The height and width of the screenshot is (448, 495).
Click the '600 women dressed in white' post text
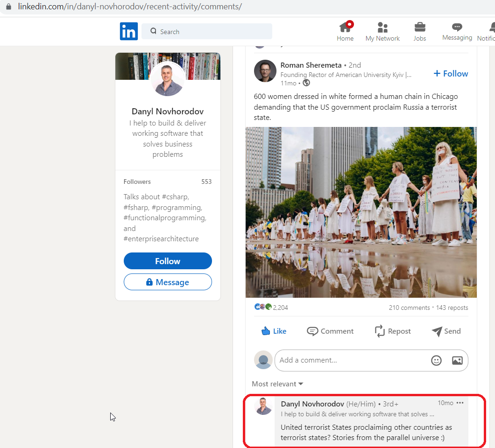[x=356, y=107]
